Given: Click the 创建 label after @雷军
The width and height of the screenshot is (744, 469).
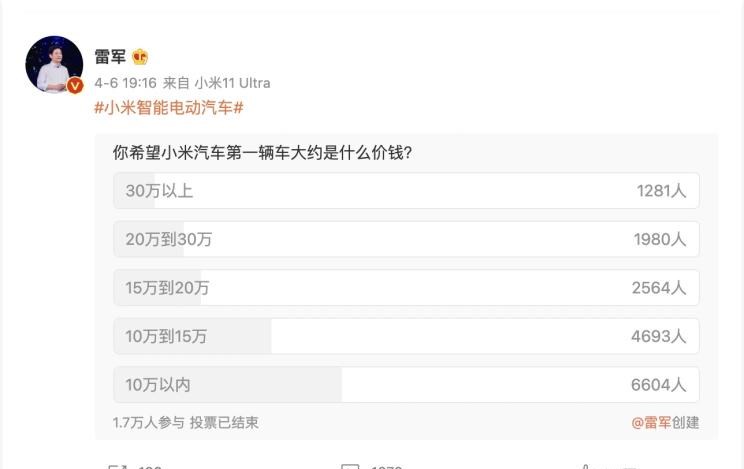Looking at the screenshot, I should pyautogui.click(x=686, y=422).
